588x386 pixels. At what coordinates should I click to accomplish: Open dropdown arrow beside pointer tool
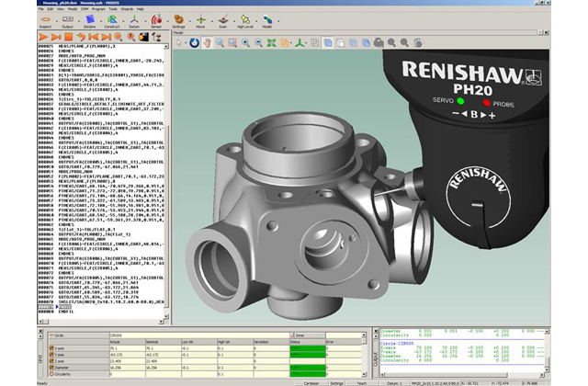pos(186,43)
